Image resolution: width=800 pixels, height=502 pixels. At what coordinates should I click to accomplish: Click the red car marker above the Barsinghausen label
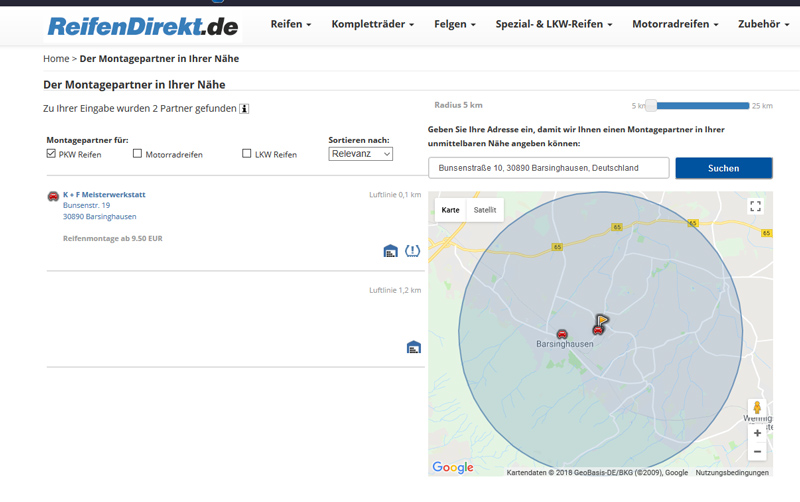(x=562, y=334)
